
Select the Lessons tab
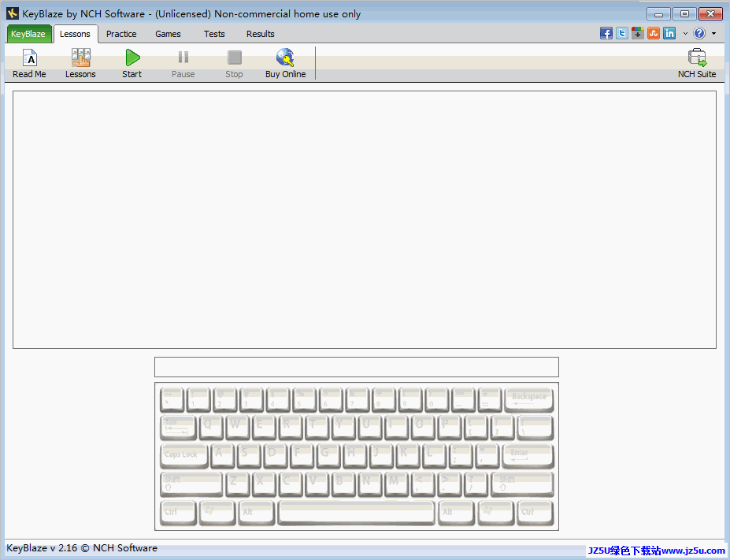click(75, 34)
